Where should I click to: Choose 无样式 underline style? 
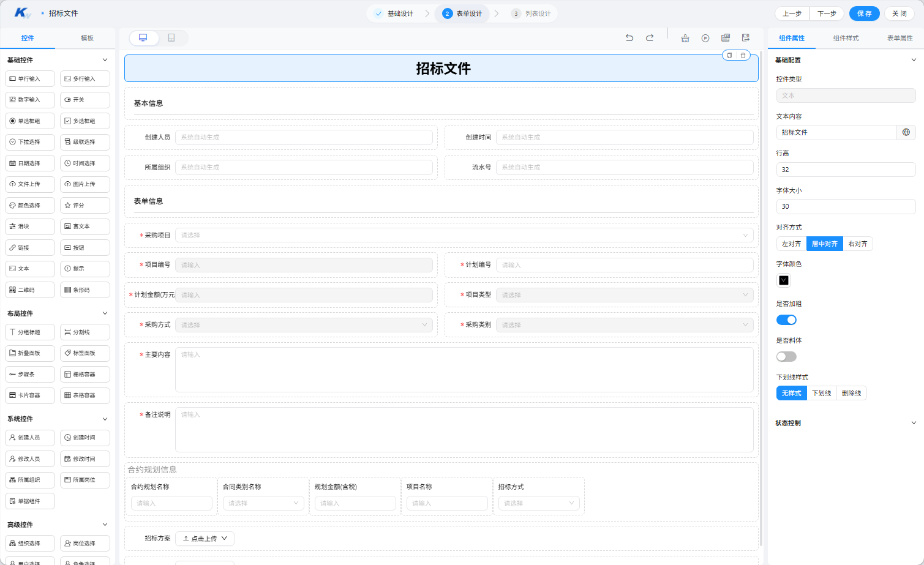pyautogui.click(x=791, y=393)
